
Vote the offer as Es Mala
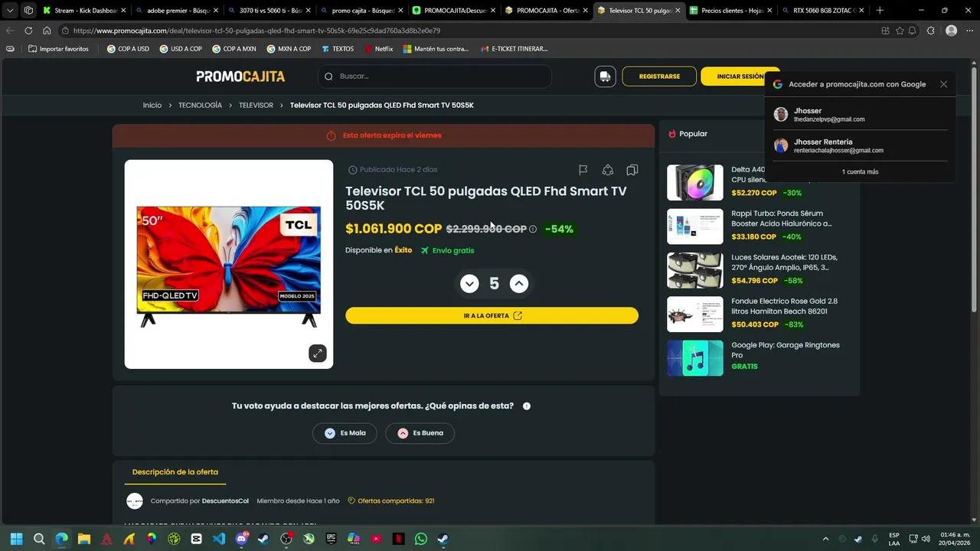[x=345, y=433]
